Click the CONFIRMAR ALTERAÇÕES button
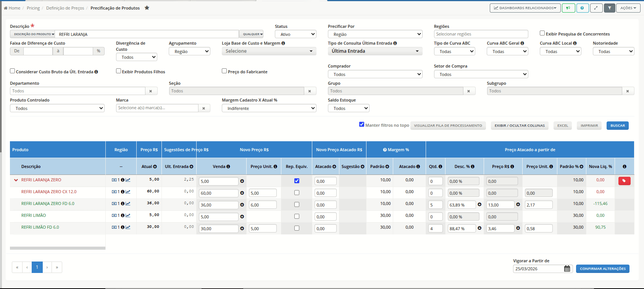This screenshot has width=644, height=289. pyautogui.click(x=603, y=269)
